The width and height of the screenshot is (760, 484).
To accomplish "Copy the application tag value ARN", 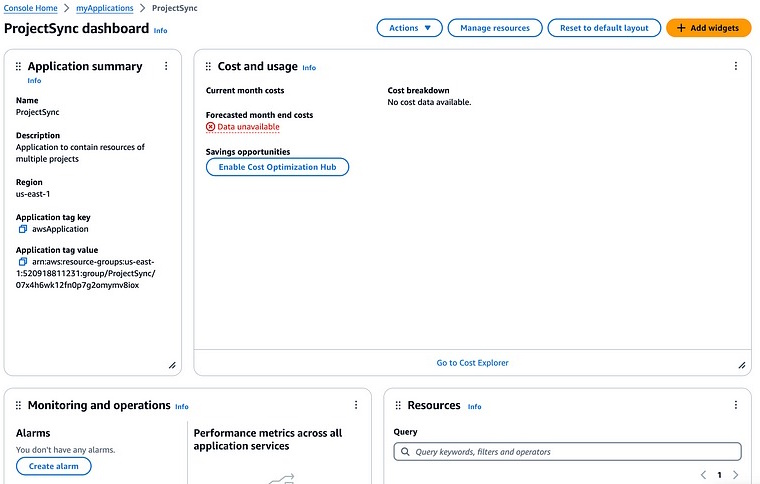I will [22, 262].
